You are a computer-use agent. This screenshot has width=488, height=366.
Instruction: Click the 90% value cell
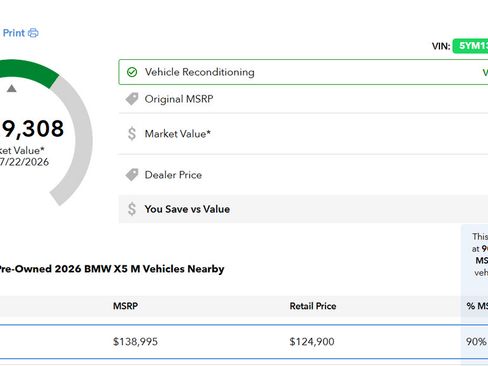476,342
